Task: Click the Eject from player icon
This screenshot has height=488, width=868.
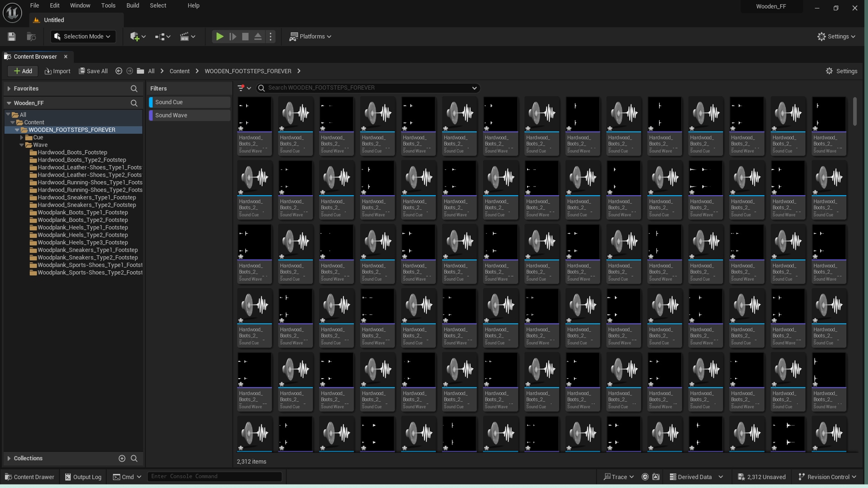Action: tap(258, 37)
